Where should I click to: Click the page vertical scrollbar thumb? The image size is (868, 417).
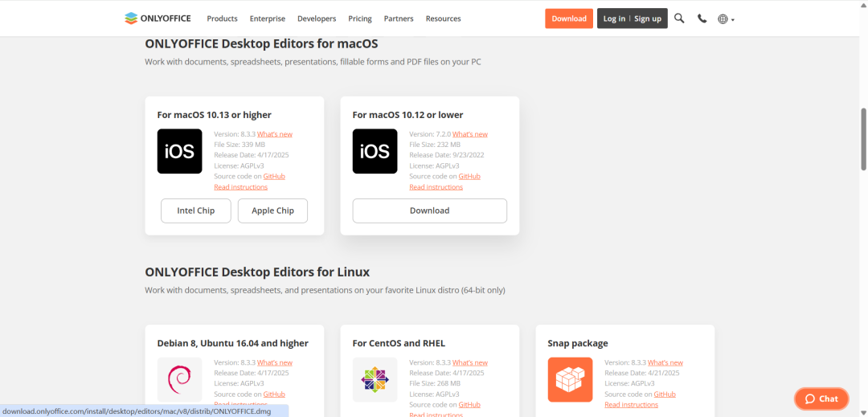tap(863, 139)
